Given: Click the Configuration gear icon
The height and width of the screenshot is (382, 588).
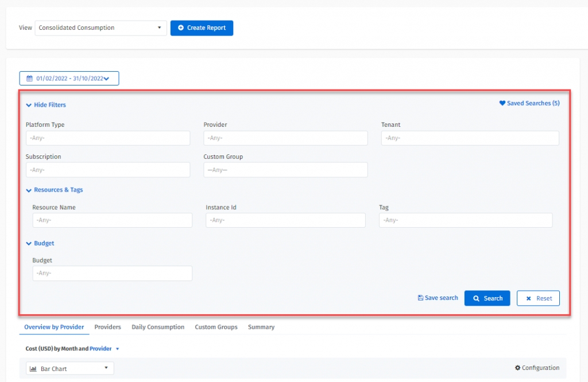Looking at the screenshot, I should pos(517,368).
